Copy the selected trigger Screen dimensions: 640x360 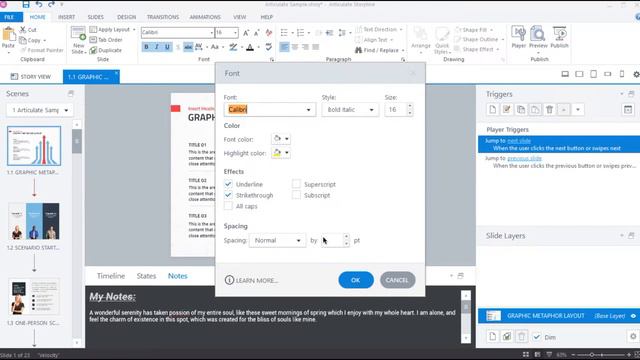point(521,109)
